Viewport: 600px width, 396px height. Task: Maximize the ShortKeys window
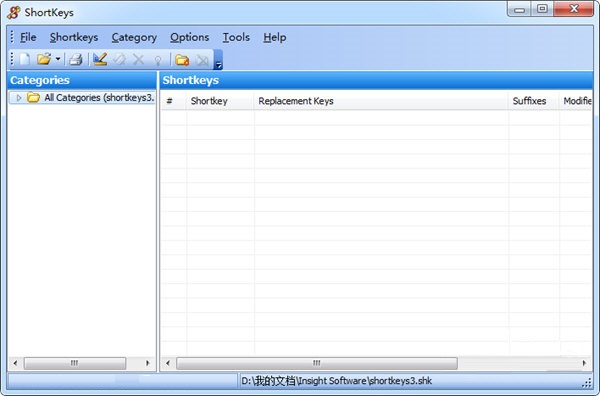pyautogui.click(x=542, y=9)
